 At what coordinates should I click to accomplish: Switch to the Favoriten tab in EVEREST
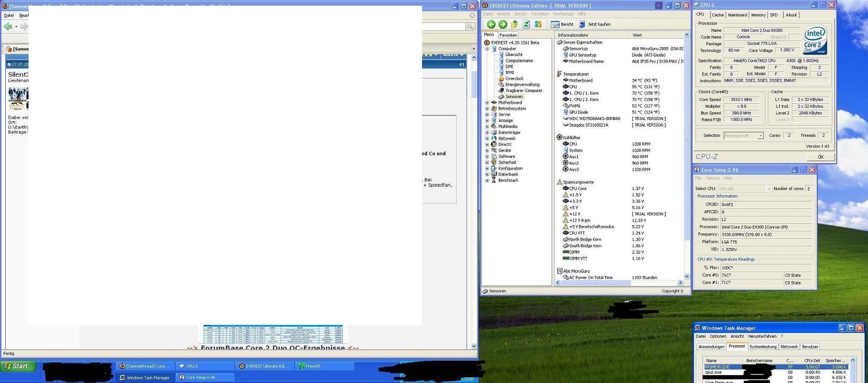(x=508, y=35)
